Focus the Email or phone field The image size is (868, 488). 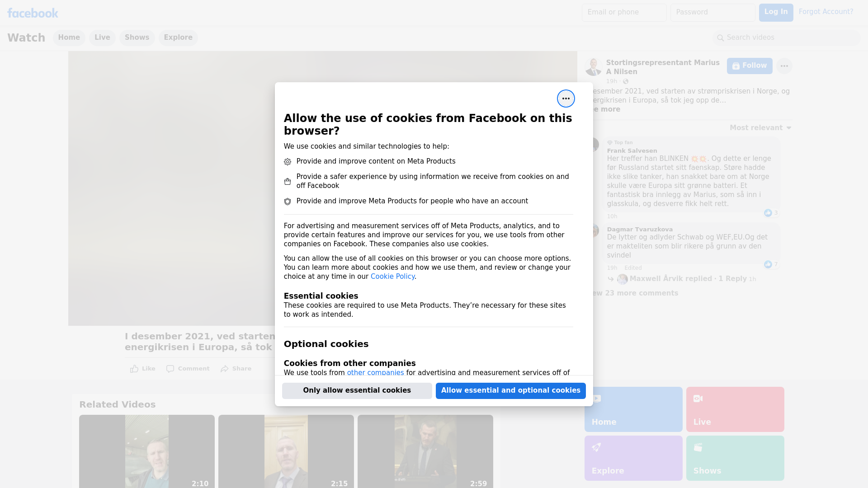pyautogui.click(x=624, y=13)
